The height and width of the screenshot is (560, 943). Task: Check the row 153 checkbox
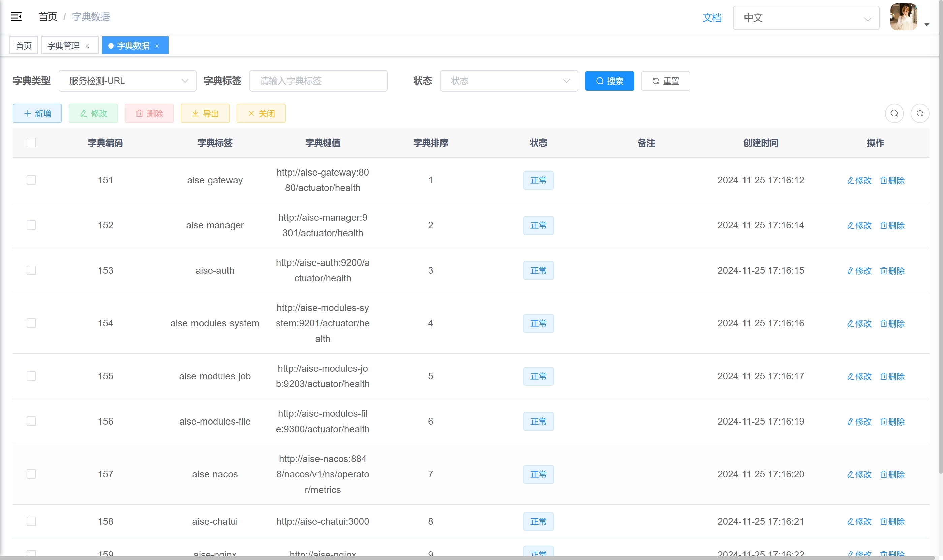pos(31,270)
